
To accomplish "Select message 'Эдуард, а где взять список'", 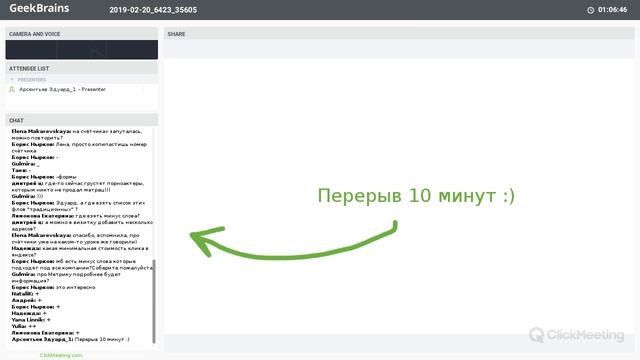I will 78,206.
